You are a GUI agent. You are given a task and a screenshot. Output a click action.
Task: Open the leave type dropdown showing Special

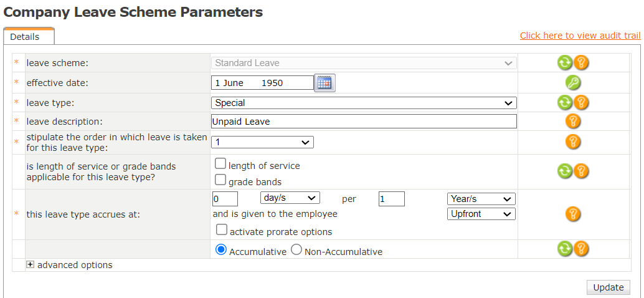click(364, 103)
